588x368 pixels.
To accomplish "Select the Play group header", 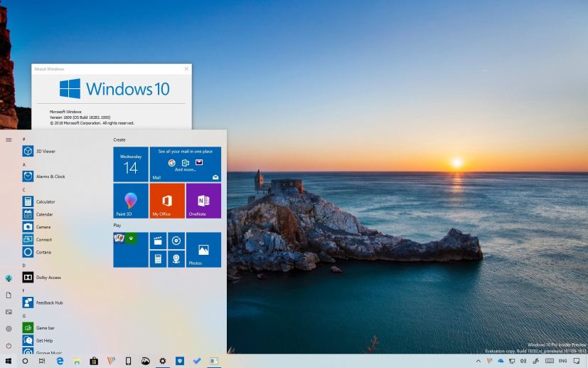I will pyautogui.click(x=117, y=226).
